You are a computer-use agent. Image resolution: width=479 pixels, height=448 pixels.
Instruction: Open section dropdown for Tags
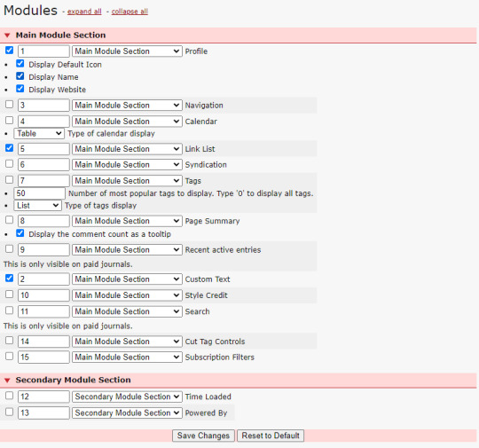click(127, 181)
